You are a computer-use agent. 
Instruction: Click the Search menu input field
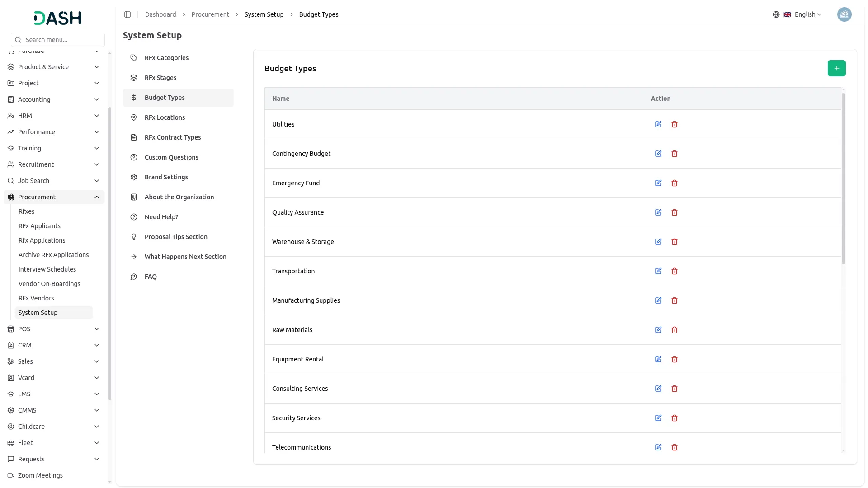(x=62, y=40)
